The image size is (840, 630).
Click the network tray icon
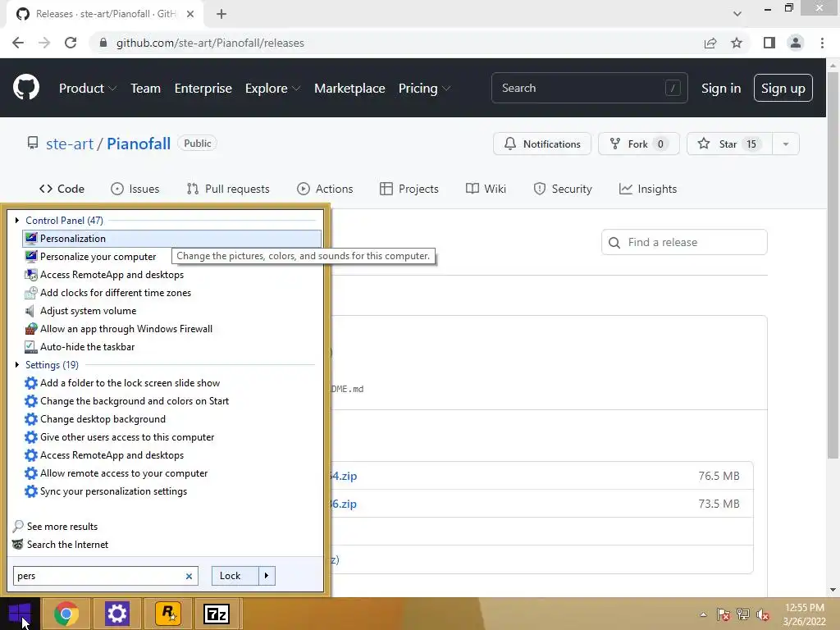coord(743,614)
